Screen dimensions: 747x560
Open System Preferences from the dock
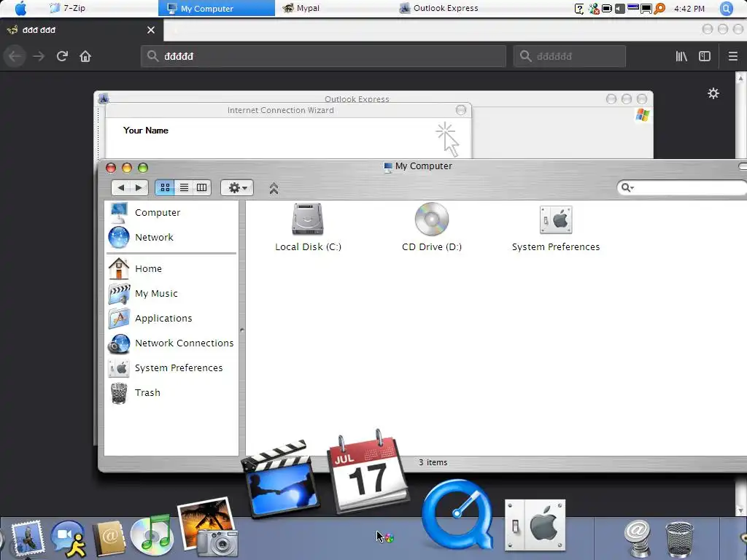click(x=535, y=525)
